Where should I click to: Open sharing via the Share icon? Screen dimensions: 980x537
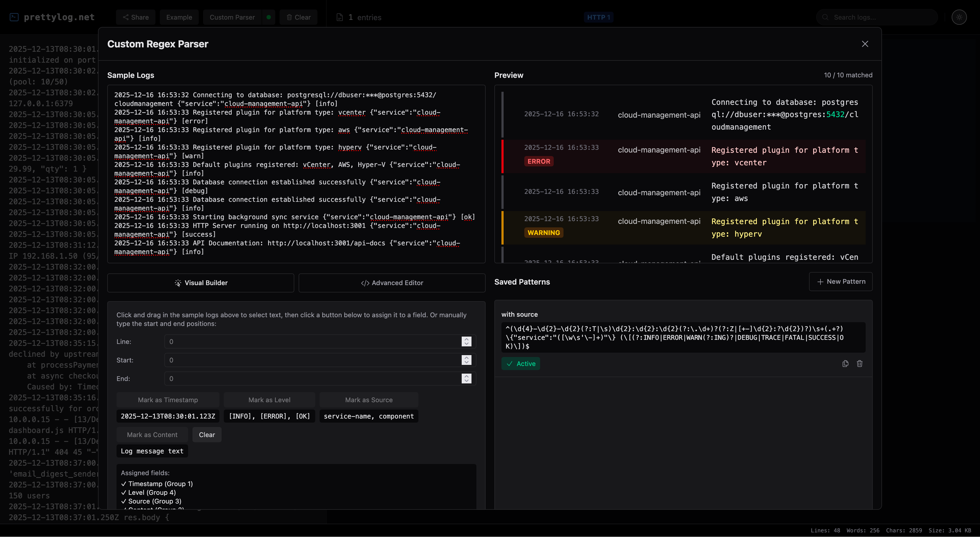(x=125, y=17)
